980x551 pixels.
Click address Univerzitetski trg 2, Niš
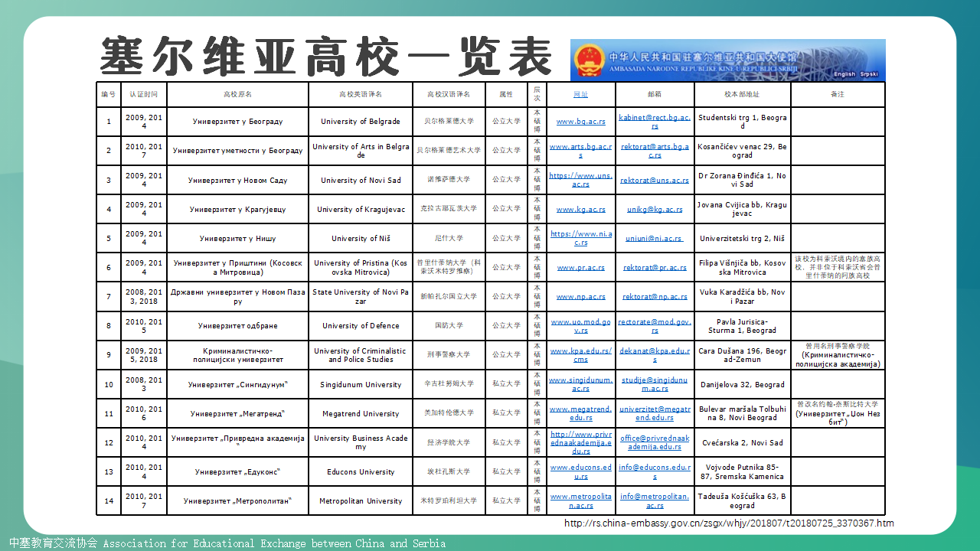(743, 238)
